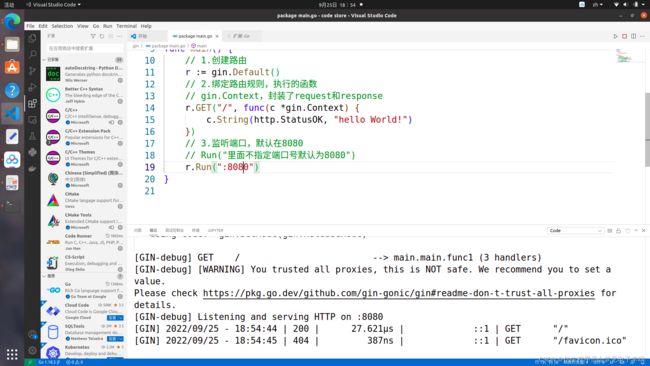Switch to the first welcome editor tab

148,36
